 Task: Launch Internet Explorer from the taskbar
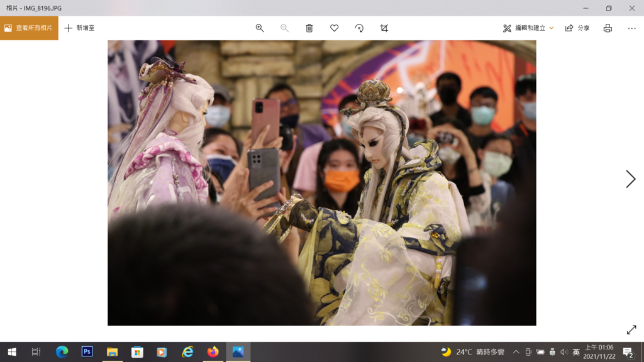pyautogui.click(x=187, y=352)
